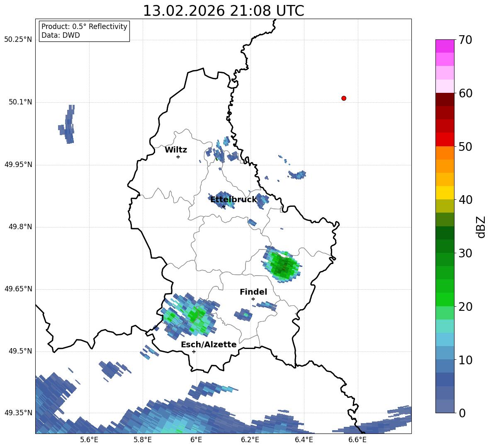Click the 70 value on colorbar
The width and height of the screenshot is (491, 448).
(465, 40)
